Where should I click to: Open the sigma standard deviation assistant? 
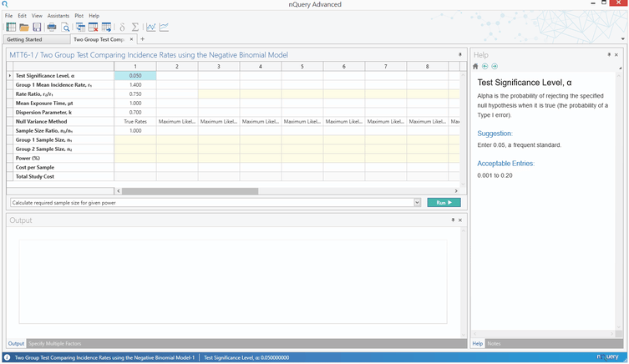pos(135,28)
